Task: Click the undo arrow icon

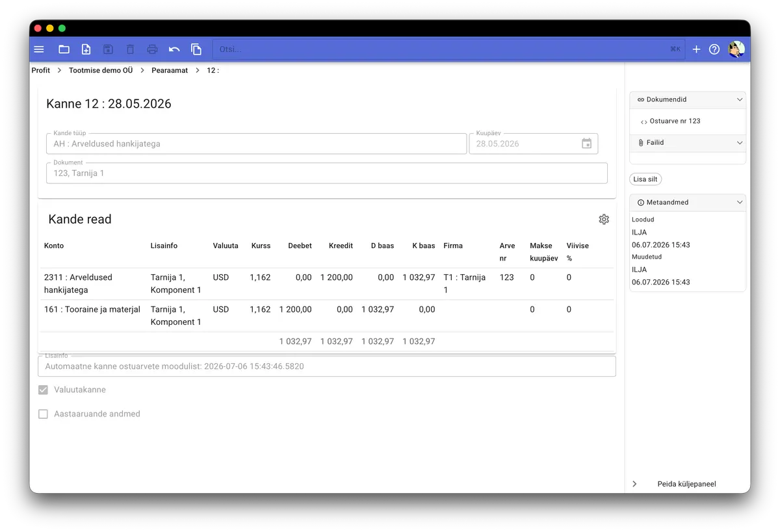Action: tap(174, 49)
